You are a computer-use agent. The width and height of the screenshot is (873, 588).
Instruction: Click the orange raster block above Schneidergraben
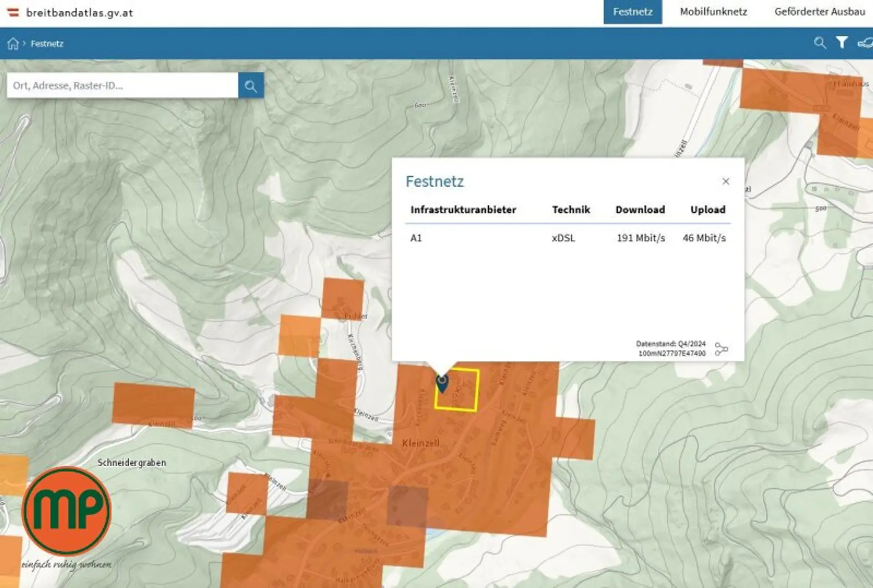[x=153, y=404]
